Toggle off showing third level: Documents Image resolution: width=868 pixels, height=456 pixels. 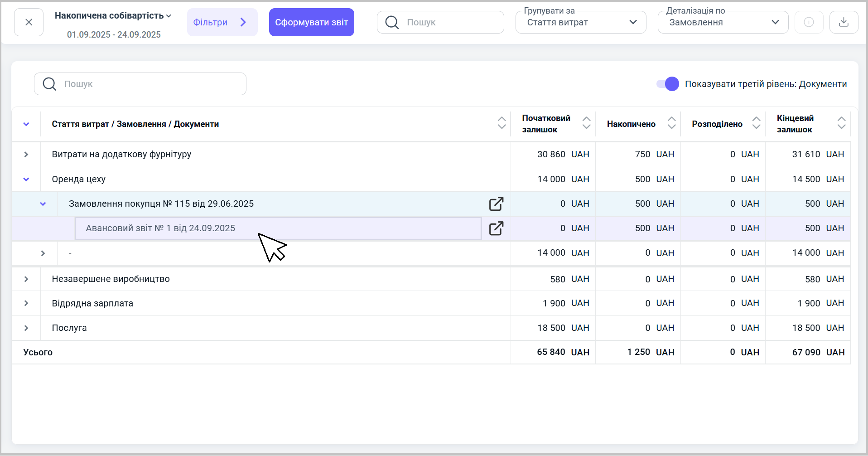[668, 84]
